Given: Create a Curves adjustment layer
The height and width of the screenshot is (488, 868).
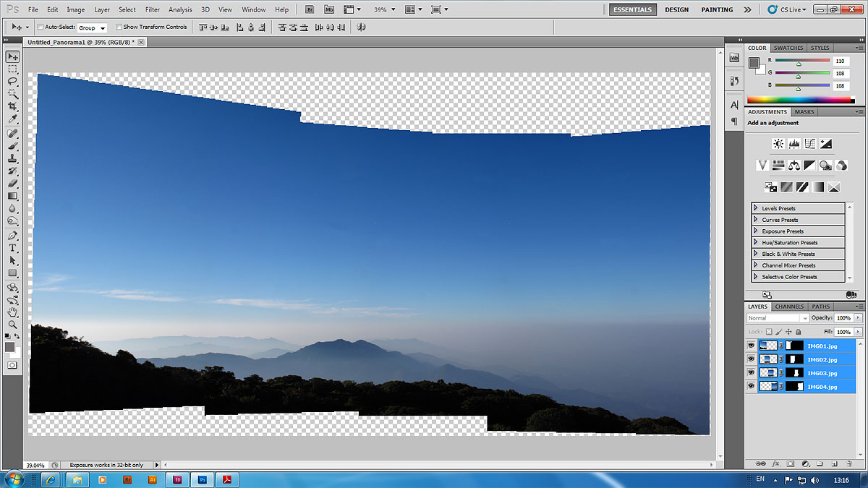Looking at the screenshot, I should tap(810, 144).
